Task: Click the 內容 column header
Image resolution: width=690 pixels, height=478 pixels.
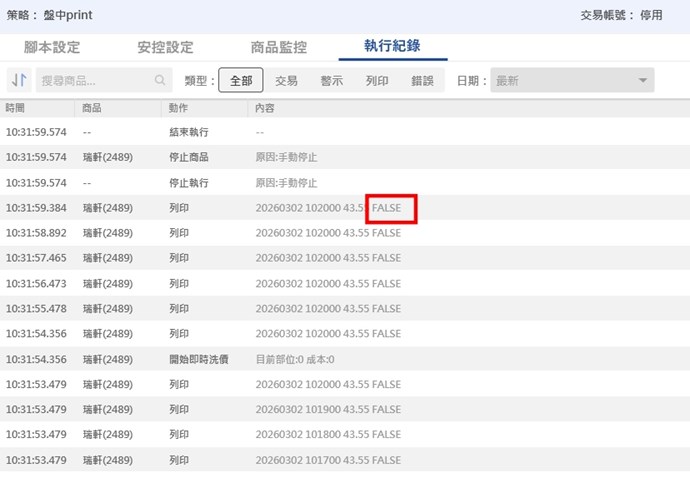Action: pos(265,107)
